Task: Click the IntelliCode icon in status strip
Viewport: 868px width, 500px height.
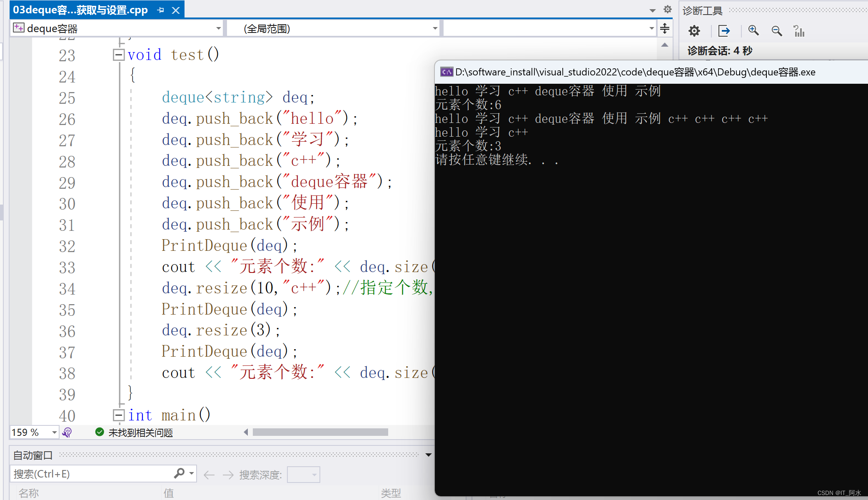Action: click(x=67, y=432)
